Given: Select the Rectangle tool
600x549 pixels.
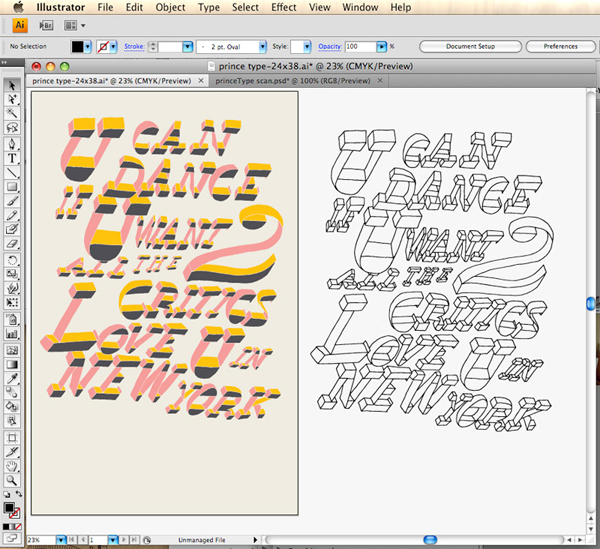Looking at the screenshot, I should (12, 187).
